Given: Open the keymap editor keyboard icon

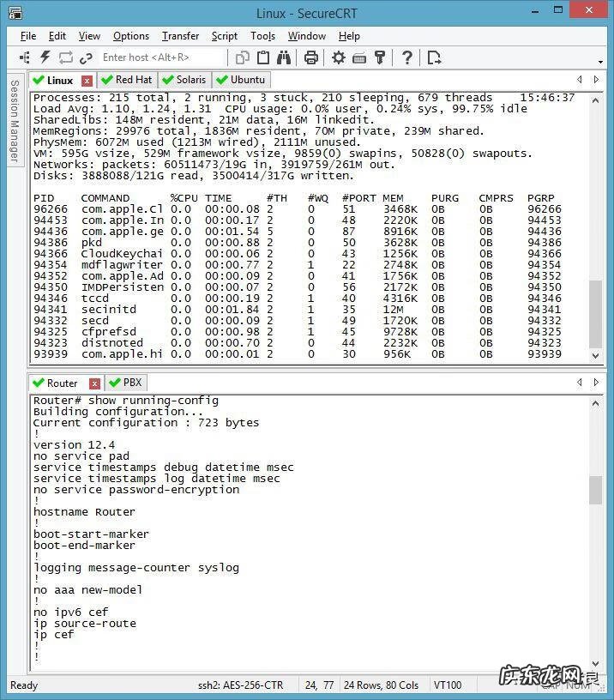Looking at the screenshot, I should (x=359, y=57).
